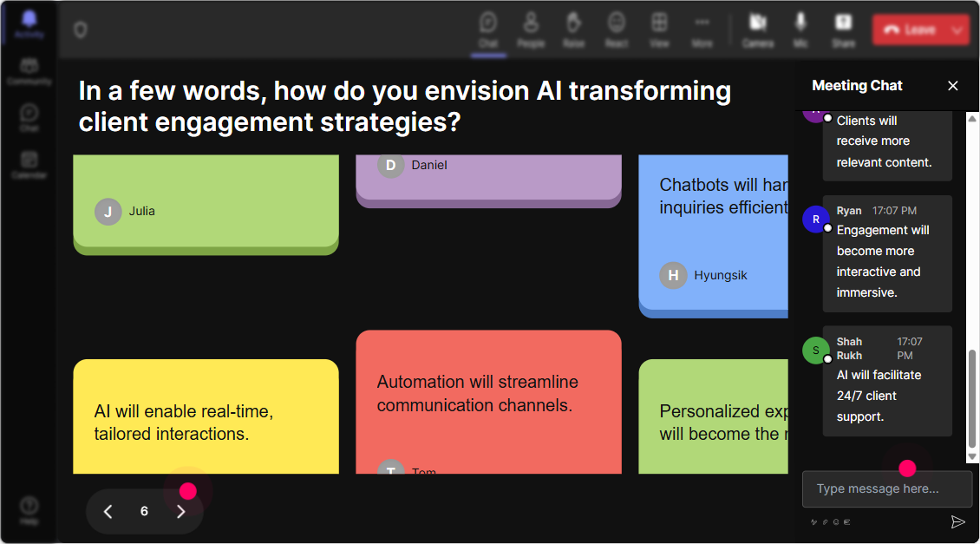Open the Community tab in the sidebar

coord(29,71)
